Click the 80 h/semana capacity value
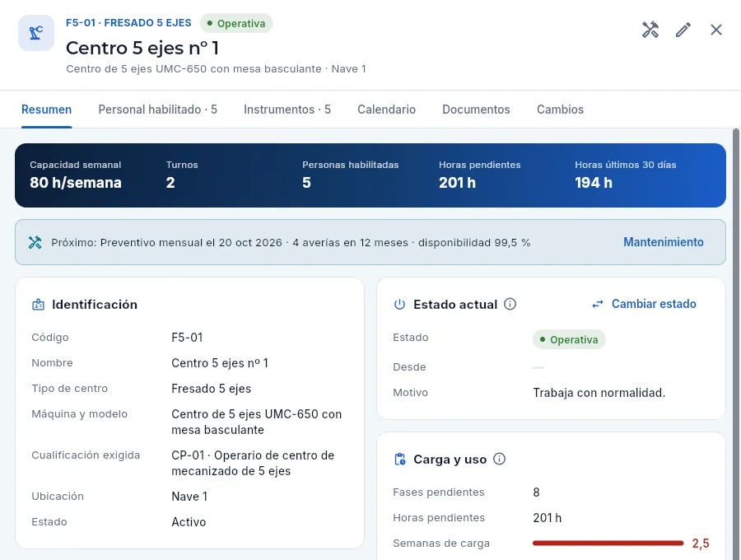The height and width of the screenshot is (560, 741). (76, 183)
